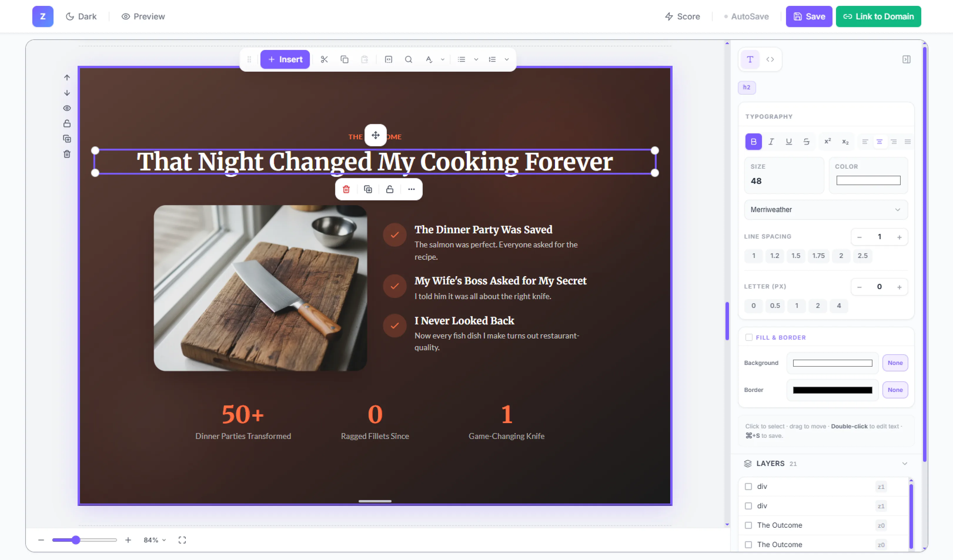953x560 pixels.
Task: Open Preview mode
Action: click(143, 16)
